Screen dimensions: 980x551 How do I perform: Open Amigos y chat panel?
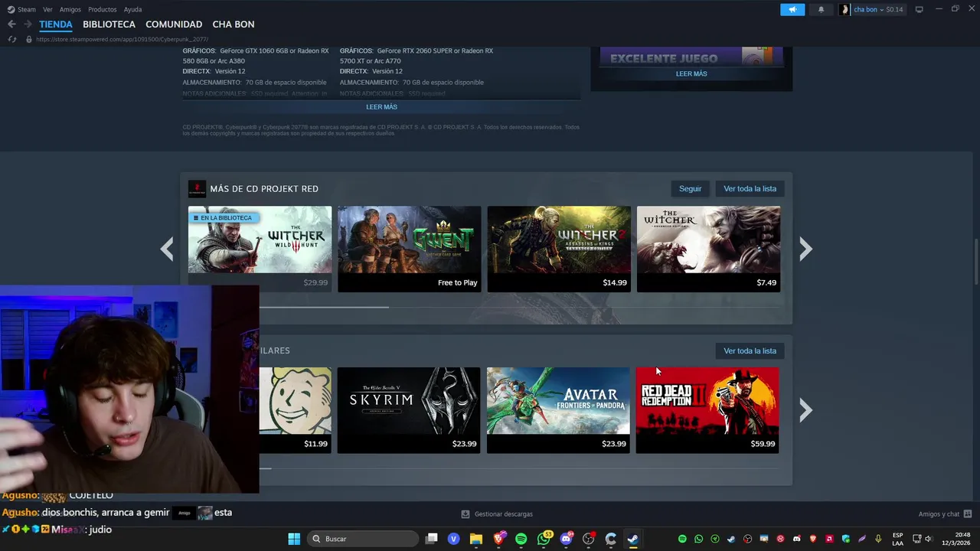coord(945,514)
